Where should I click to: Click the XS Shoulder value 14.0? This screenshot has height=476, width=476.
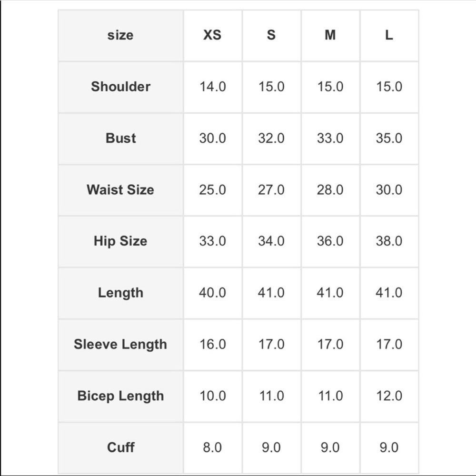click(212, 87)
